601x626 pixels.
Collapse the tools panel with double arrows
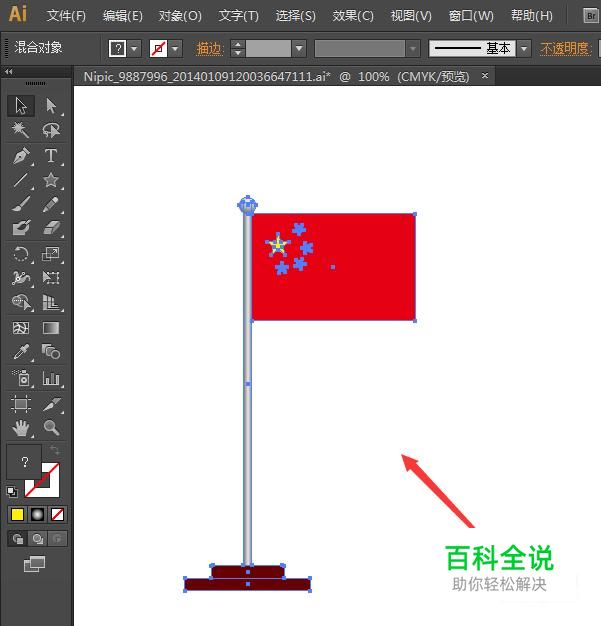pos(8,72)
